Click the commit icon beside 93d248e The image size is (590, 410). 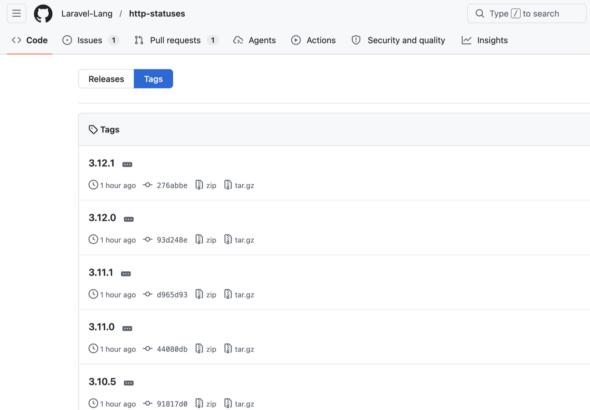pyautogui.click(x=148, y=240)
